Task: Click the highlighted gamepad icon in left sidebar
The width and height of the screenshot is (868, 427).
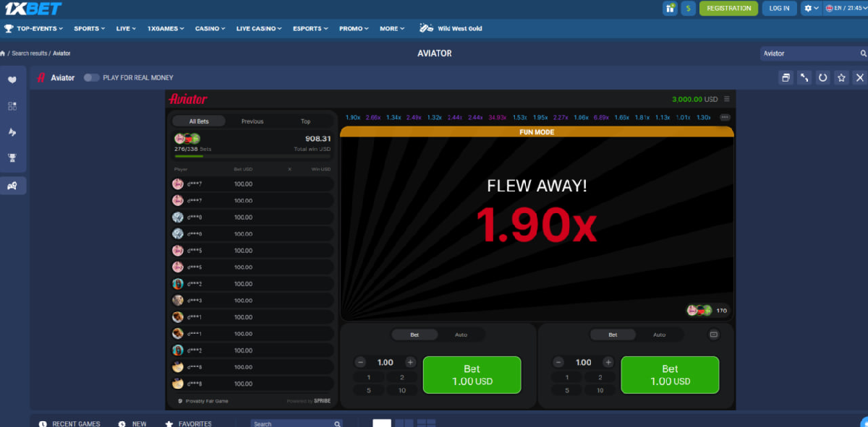Action: [13, 186]
